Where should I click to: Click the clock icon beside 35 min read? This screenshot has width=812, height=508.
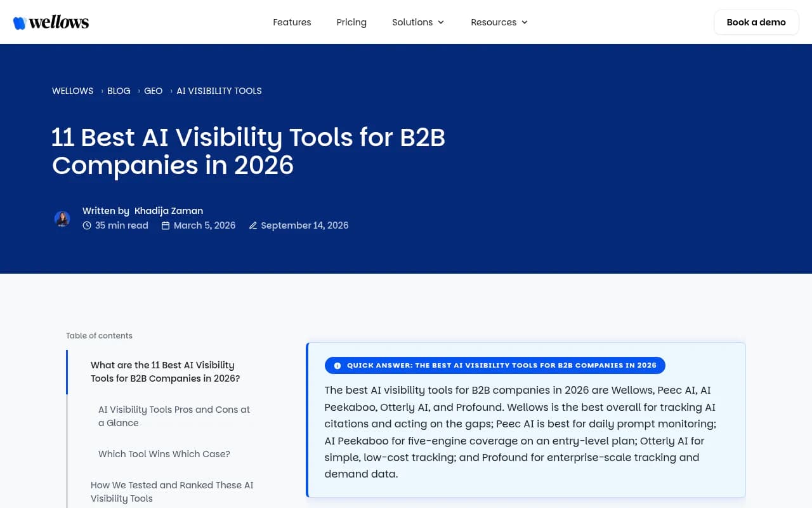(87, 225)
